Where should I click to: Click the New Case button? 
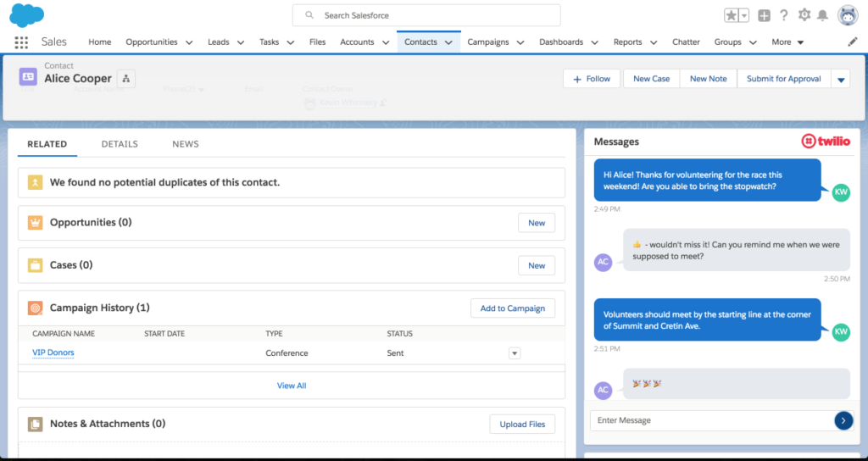[652, 79]
